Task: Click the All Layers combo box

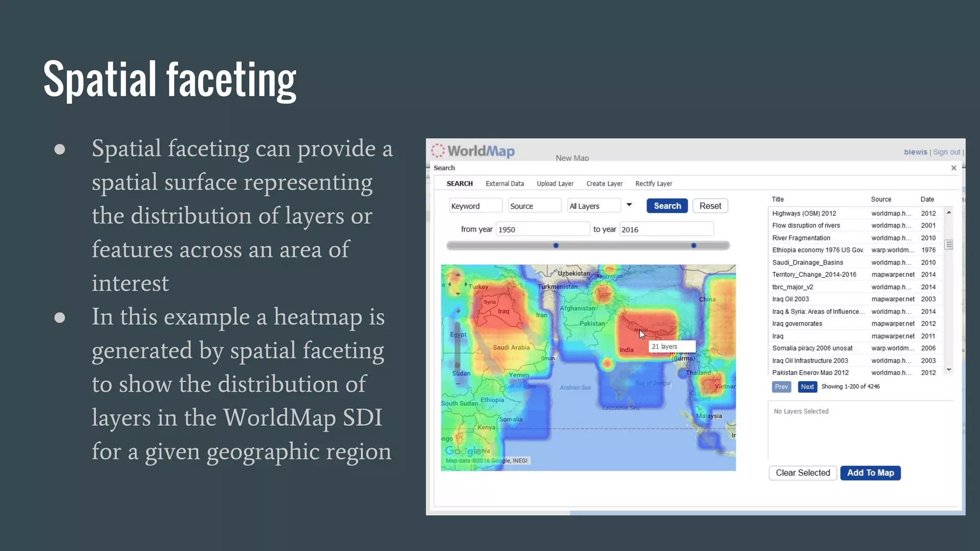Action: coord(594,206)
